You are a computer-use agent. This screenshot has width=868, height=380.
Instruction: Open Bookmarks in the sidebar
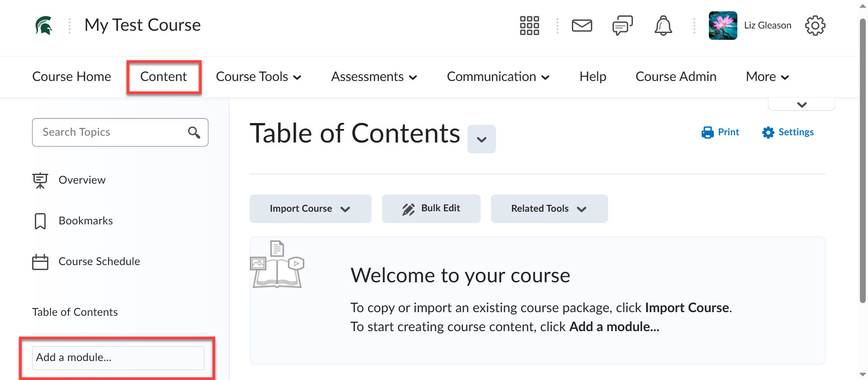pyautogui.click(x=85, y=221)
